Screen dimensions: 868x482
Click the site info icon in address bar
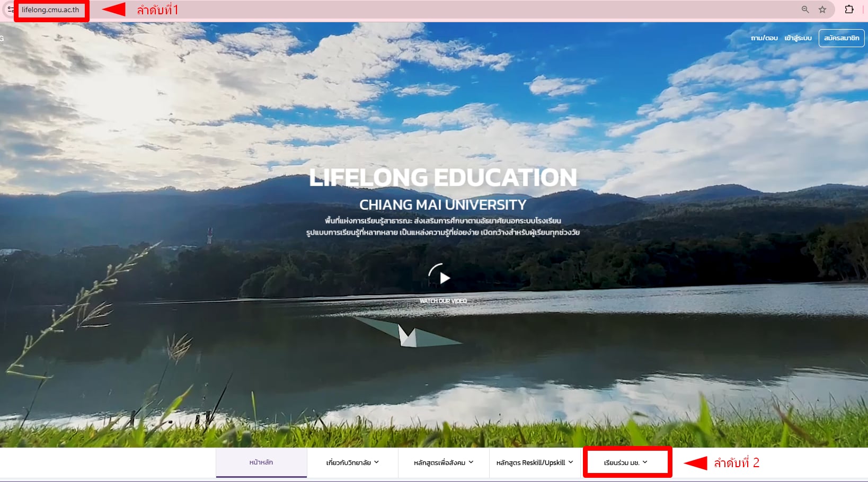pyautogui.click(x=11, y=10)
